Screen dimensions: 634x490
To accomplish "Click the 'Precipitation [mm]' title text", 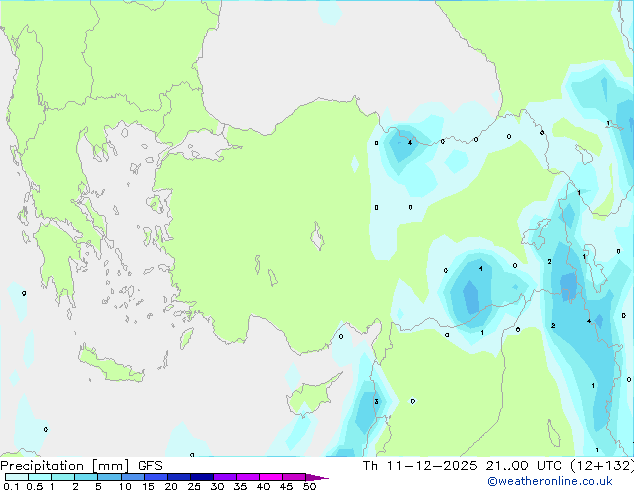I will pyautogui.click(x=65, y=466).
